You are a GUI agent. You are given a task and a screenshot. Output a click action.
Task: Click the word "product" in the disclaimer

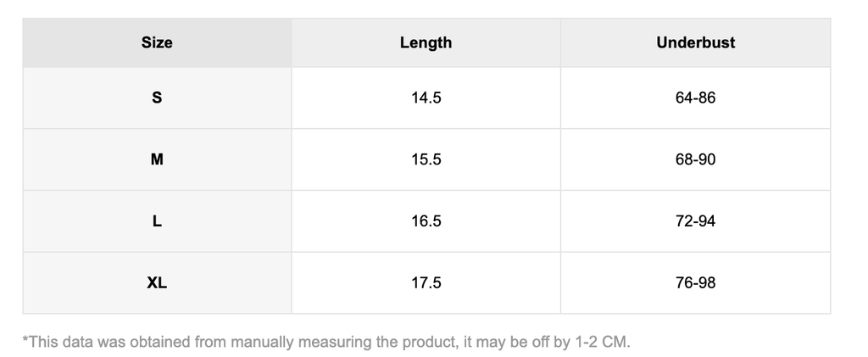coord(411,343)
